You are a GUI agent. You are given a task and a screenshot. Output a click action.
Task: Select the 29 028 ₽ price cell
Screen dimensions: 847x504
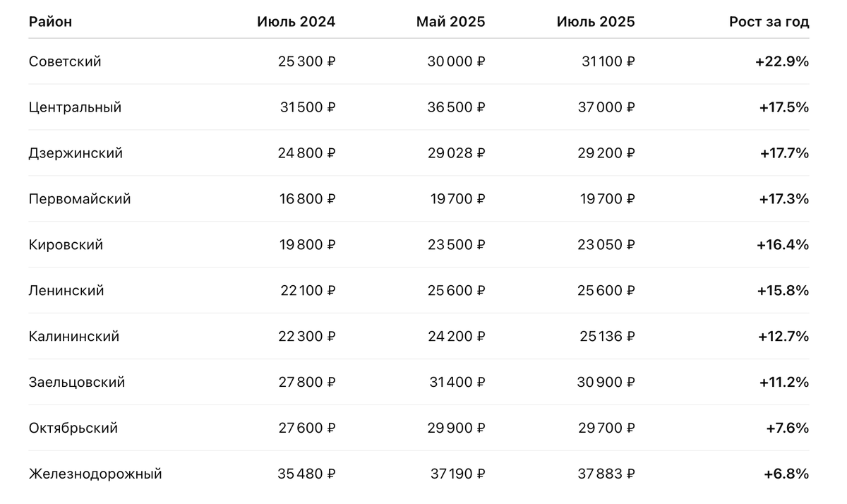click(x=456, y=153)
